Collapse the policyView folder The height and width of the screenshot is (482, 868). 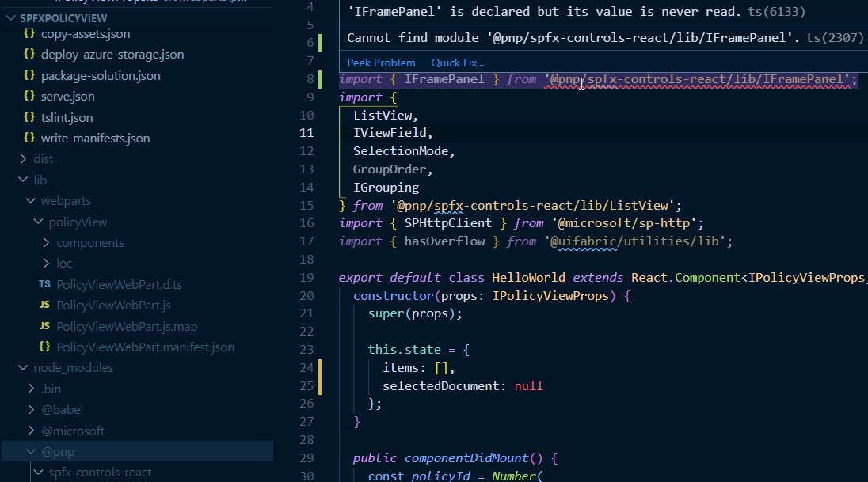click(x=37, y=222)
